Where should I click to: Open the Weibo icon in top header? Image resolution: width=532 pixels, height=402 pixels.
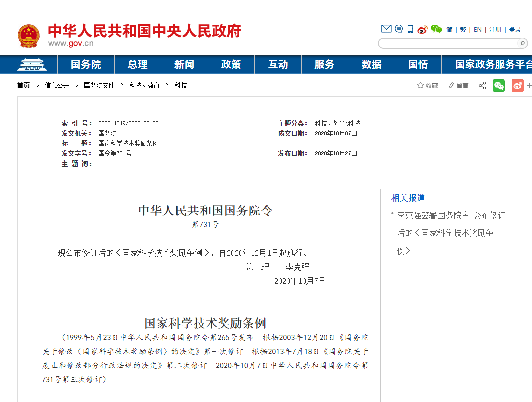coord(422,29)
